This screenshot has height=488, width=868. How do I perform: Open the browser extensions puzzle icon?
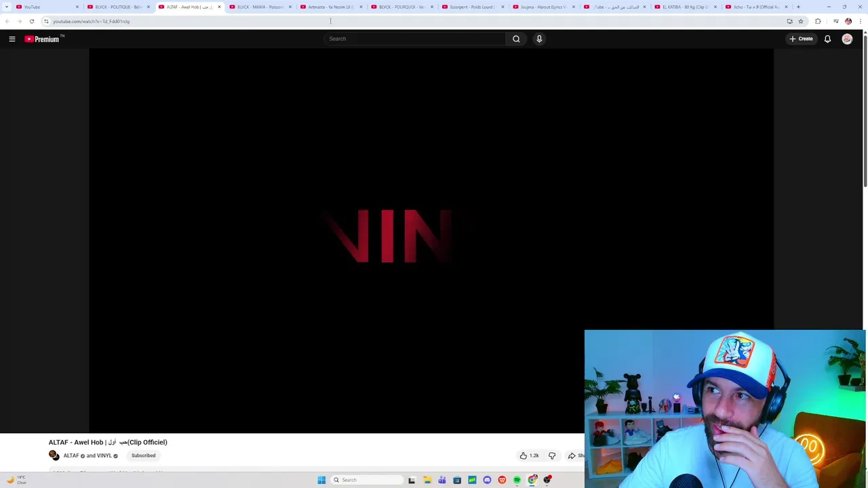pyautogui.click(x=818, y=22)
